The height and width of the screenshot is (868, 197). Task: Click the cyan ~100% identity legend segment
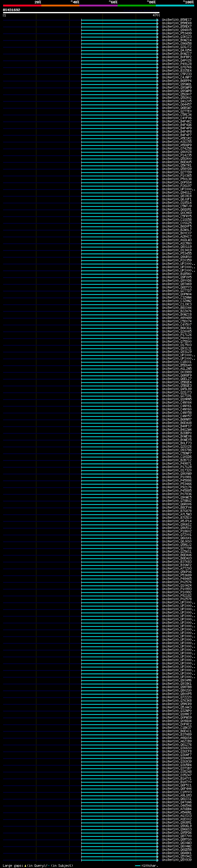[x=175, y=6]
